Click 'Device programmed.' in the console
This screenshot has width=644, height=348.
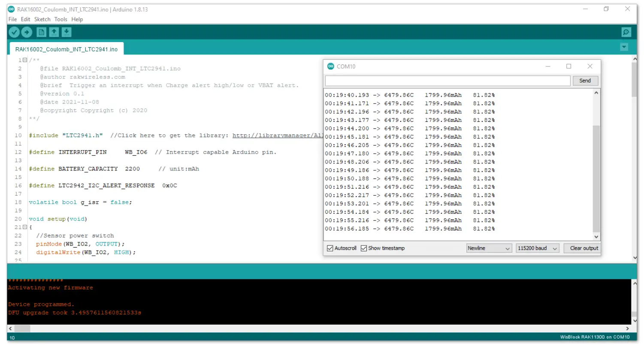coord(41,305)
